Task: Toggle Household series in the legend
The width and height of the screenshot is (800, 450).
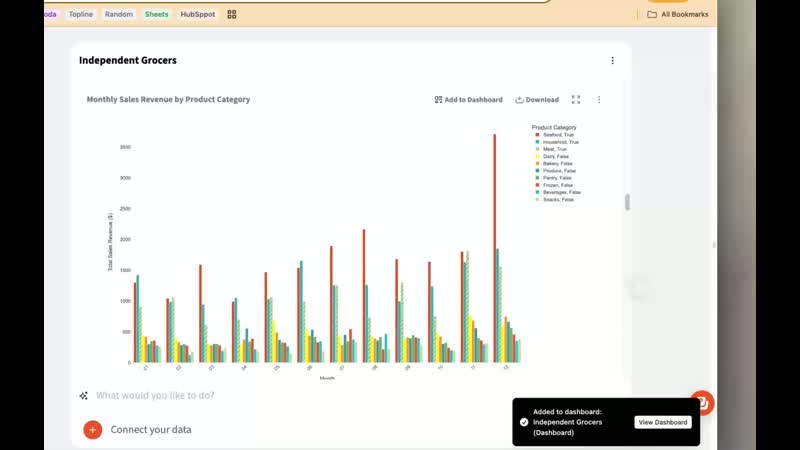Action: (561, 142)
